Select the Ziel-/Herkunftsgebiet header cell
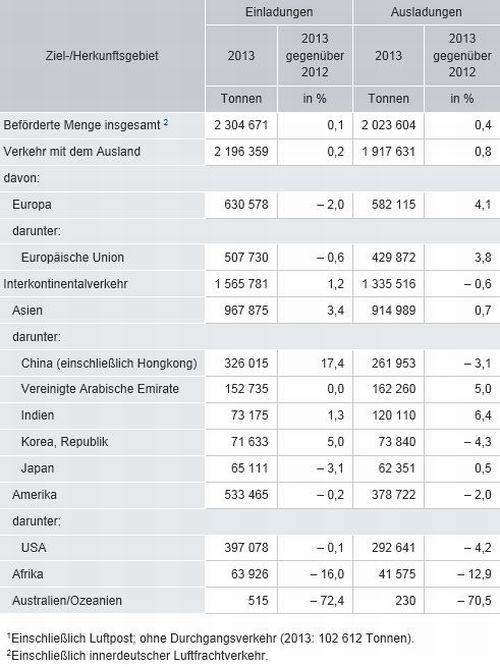Image resolution: width=500 pixels, height=667 pixels. click(102, 56)
